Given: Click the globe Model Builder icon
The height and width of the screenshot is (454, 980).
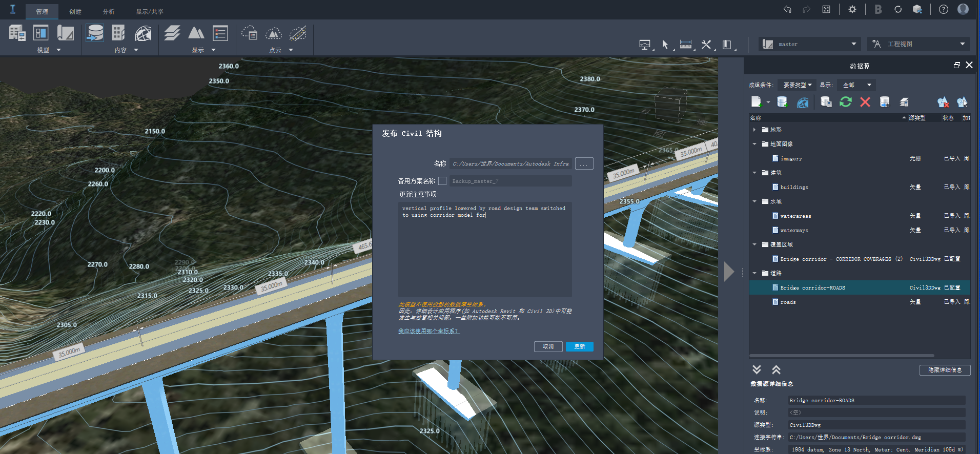Looking at the screenshot, I should (x=143, y=33).
